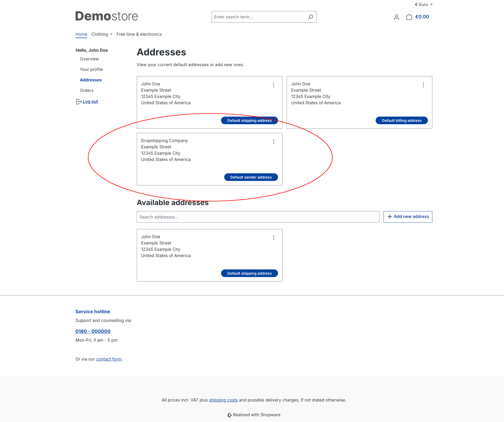Screen dimensions: 504x422
Task: Open the user account icon
Action: click(397, 17)
